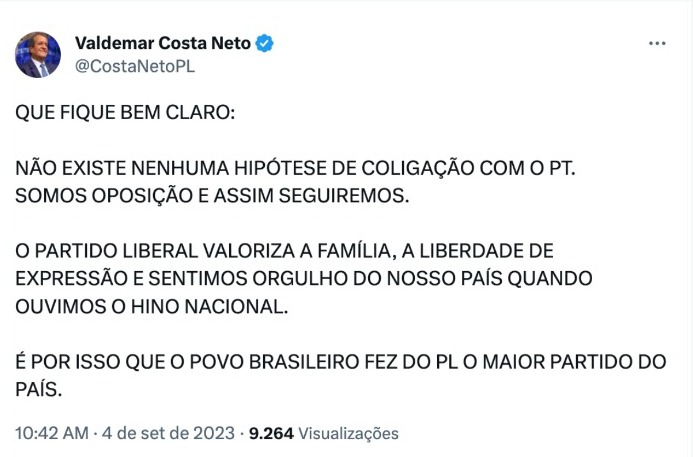This screenshot has height=457, width=693.
Task: Click the 9.264 view count
Action: tap(271, 433)
